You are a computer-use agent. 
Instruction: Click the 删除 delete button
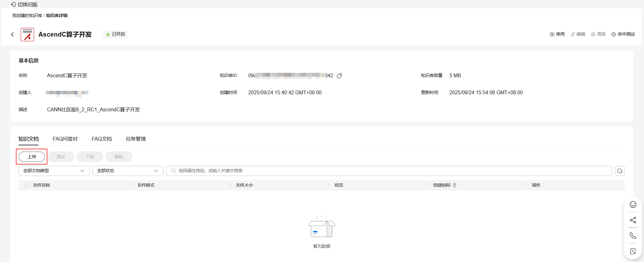[119, 157]
